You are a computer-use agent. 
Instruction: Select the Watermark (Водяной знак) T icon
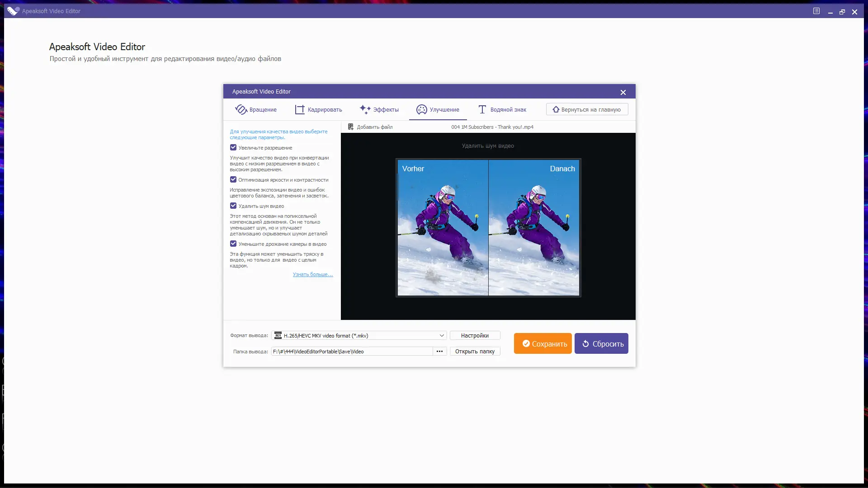[x=482, y=109]
